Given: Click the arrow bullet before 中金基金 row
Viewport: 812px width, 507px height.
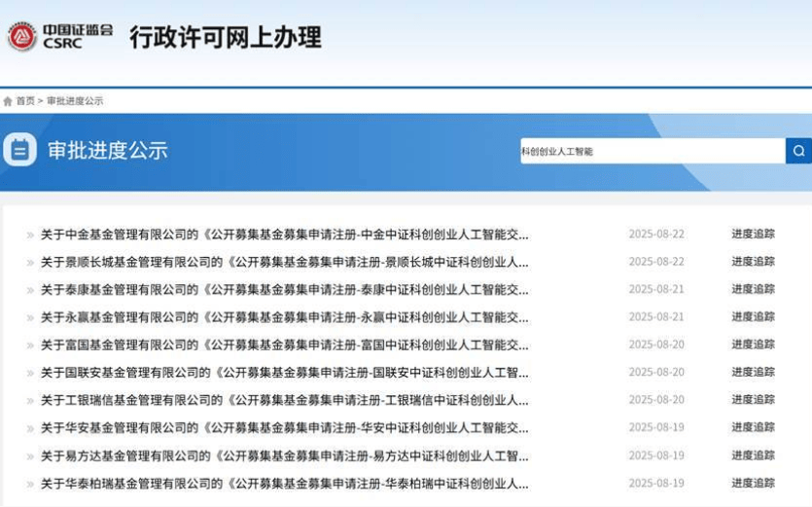Looking at the screenshot, I should point(30,235).
